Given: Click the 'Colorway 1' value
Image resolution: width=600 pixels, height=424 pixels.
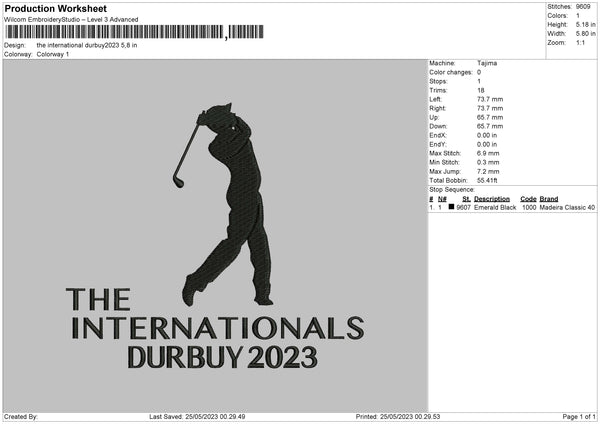Looking at the screenshot, I should pyautogui.click(x=53, y=54).
